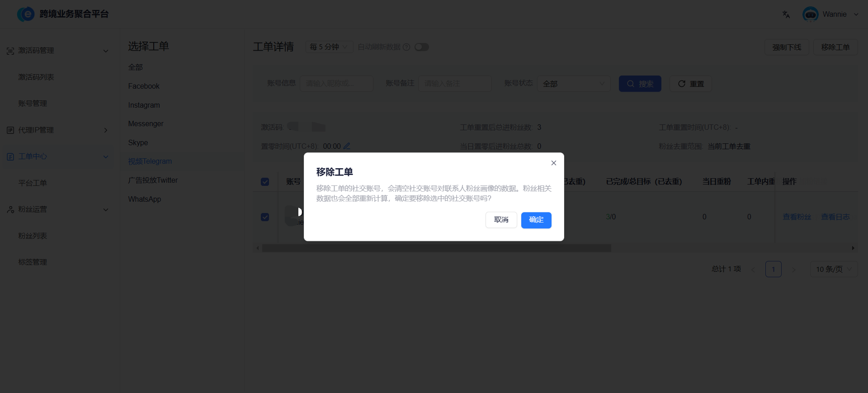Toggle the 自动刷新数据 switch
The image size is (868, 393).
pyautogui.click(x=422, y=47)
